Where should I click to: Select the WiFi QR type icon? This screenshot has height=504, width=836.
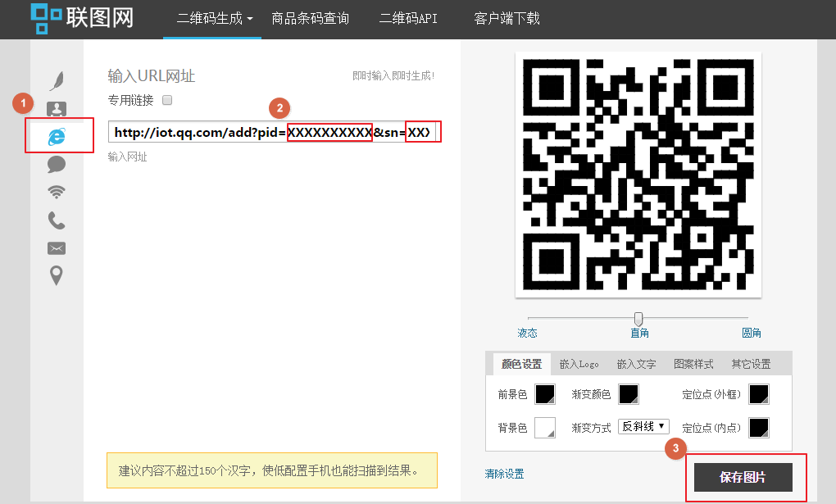(x=57, y=192)
